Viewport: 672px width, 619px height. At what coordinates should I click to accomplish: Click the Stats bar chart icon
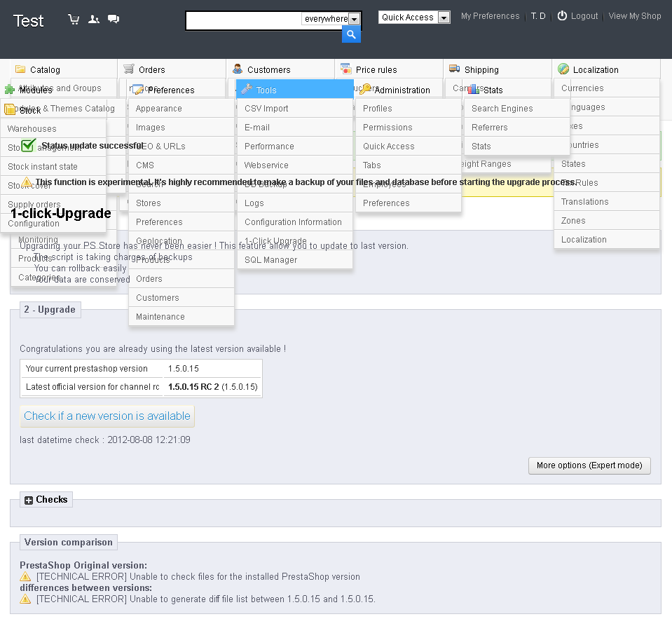(474, 89)
